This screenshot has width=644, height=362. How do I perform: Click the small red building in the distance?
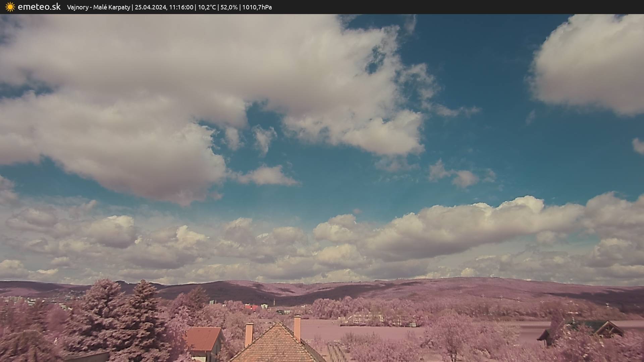click(251, 307)
